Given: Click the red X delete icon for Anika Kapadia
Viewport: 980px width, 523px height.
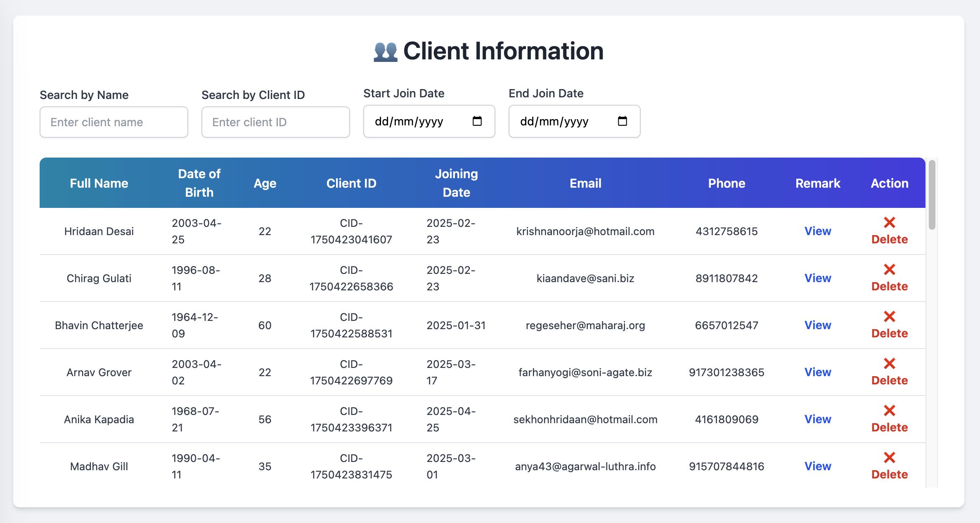Looking at the screenshot, I should point(890,410).
